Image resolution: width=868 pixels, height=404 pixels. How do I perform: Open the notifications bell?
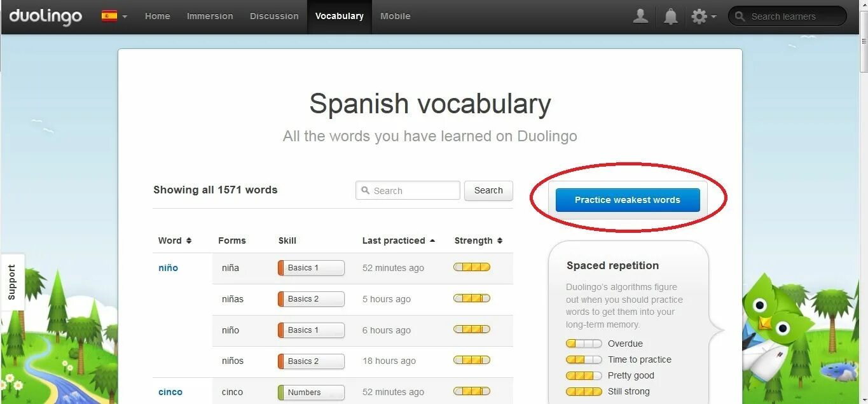pos(671,17)
